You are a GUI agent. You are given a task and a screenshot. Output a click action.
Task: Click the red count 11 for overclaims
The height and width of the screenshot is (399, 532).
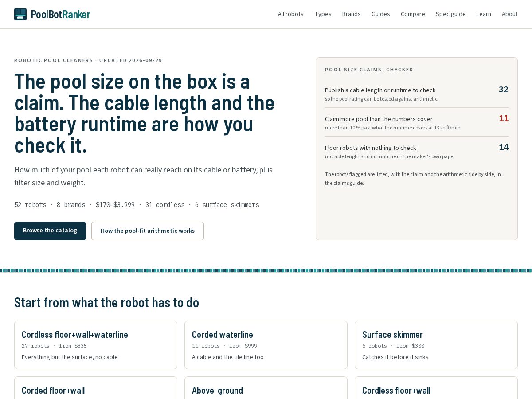click(x=504, y=118)
